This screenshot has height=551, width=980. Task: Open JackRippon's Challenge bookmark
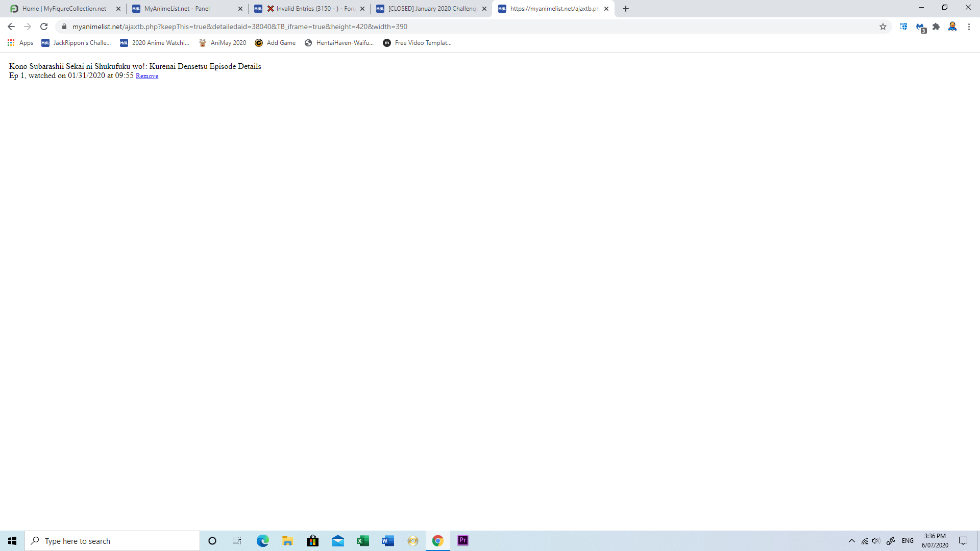point(77,43)
